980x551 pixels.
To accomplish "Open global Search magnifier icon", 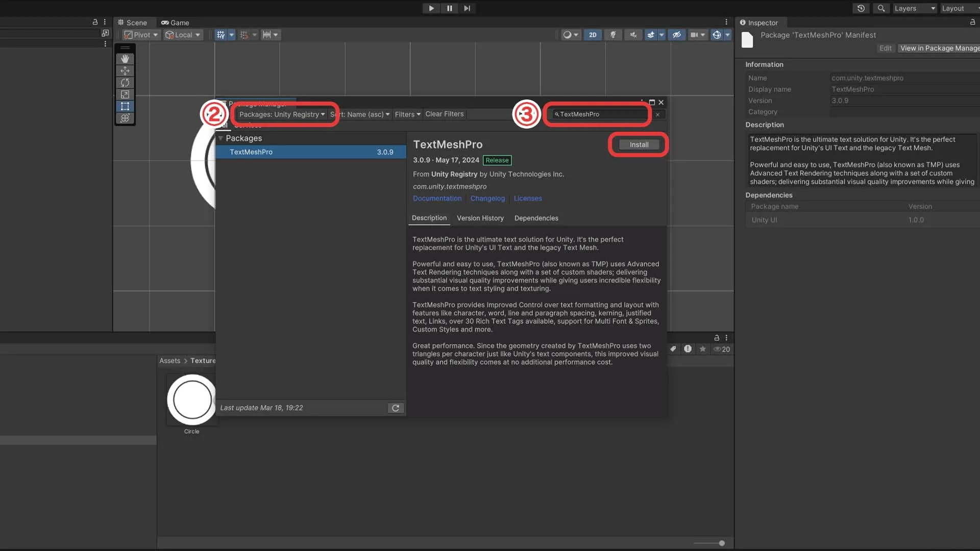I will (881, 8).
